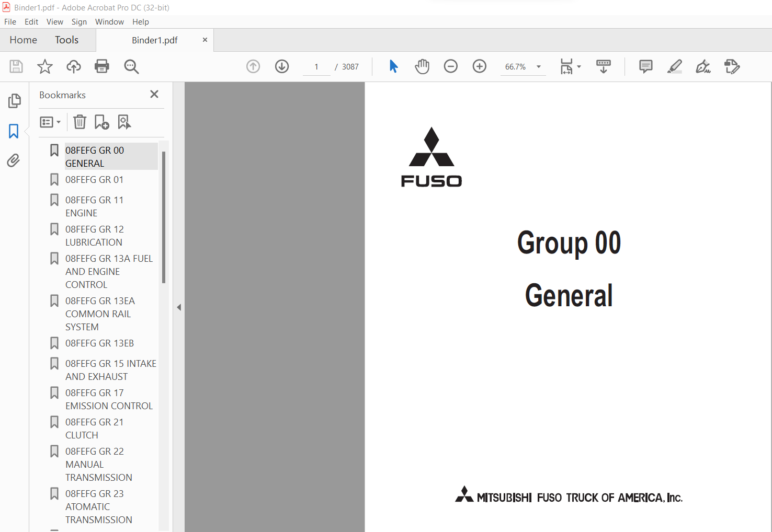This screenshot has width=772, height=532.
Task: Click the scrolling read mode icon
Action: 604,66
